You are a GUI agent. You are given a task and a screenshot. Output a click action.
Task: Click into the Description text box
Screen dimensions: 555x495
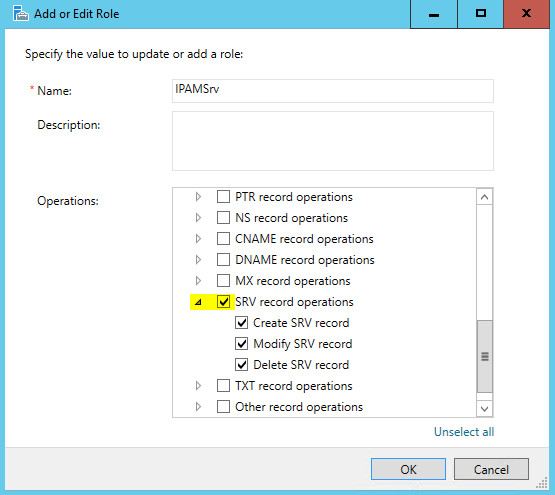coord(333,141)
